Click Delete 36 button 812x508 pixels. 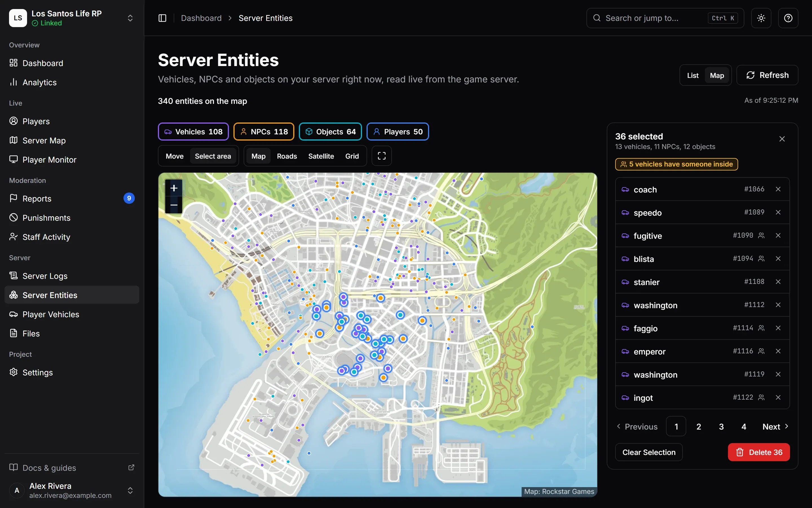759,452
